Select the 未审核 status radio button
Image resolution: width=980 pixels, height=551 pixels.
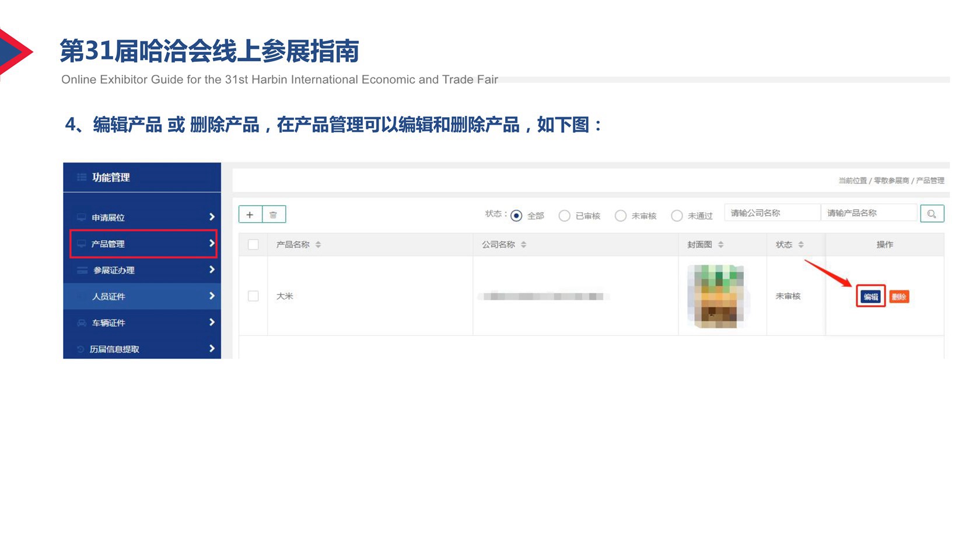[621, 216]
